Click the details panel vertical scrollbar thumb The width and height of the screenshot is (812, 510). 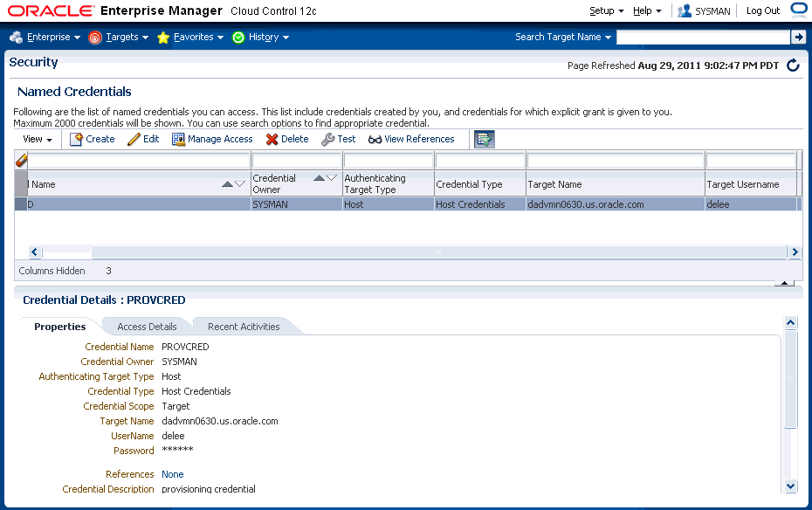[790, 379]
